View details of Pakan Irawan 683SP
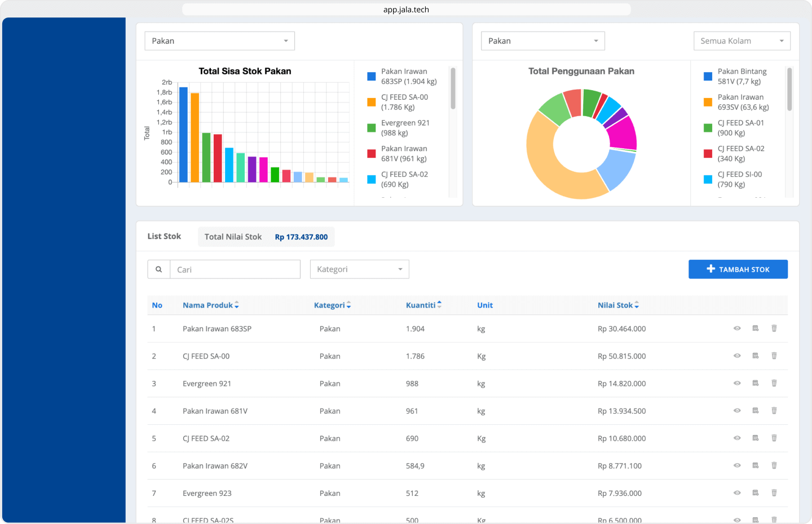Viewport: 812px width, 524px height. coord(736,328)
